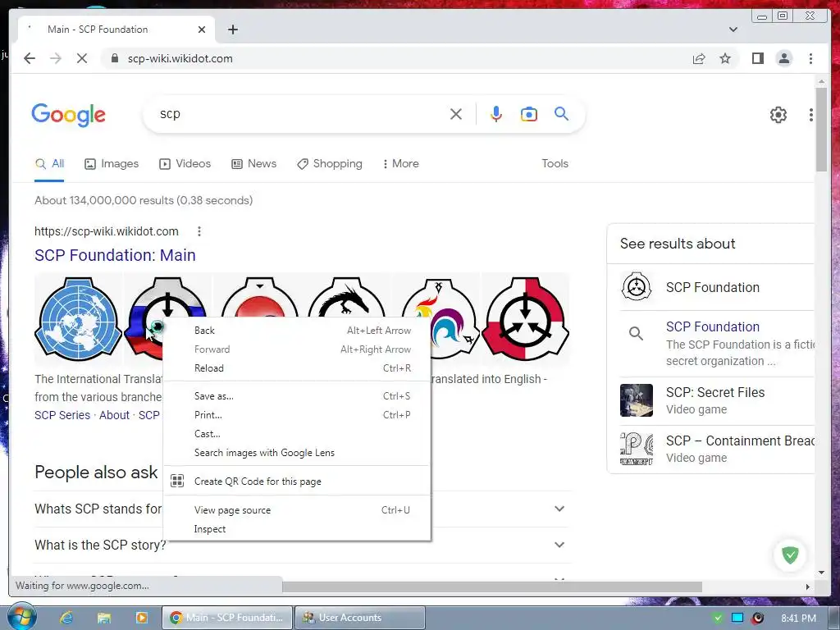Switch to the Images search tab

pyautogui.click(x=112, y=164)
